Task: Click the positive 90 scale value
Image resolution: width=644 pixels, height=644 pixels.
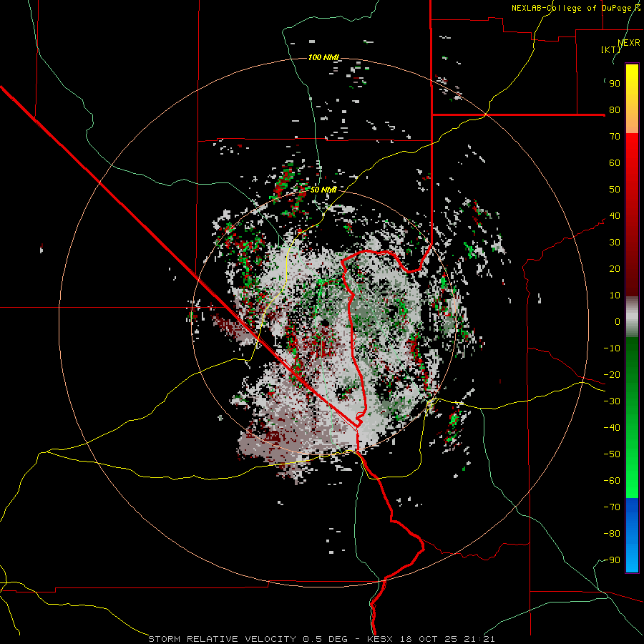Action: click(x=615, y=84)
